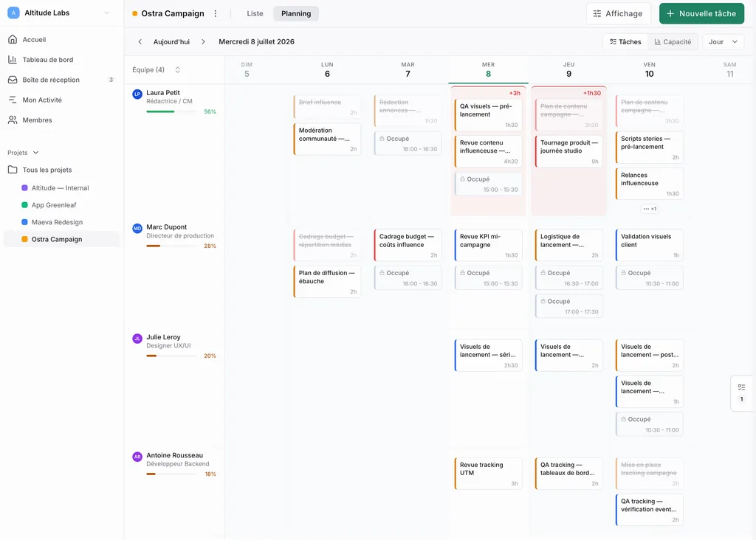Click the Affichage sliders icon
Viewport: 756px width, 540px height.
point(597,13)
